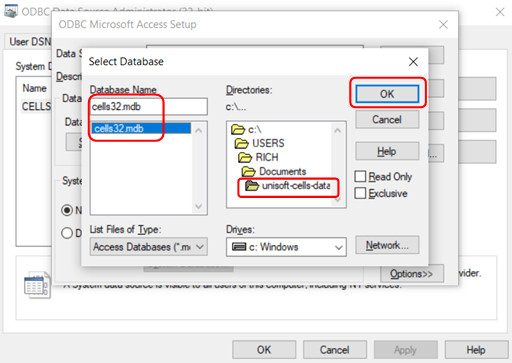Click the directories list scroll up arrow
This screenshot has height=363, width=512.
338,130
